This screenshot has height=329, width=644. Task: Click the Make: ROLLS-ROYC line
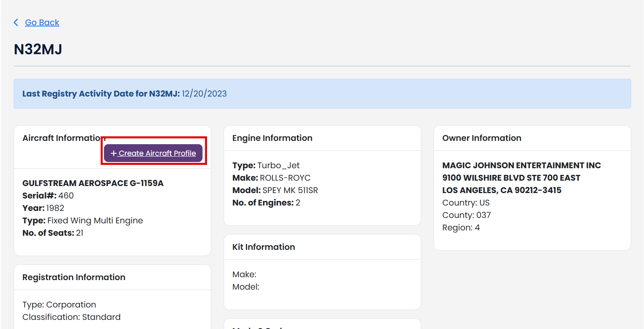pyautogui.click(x=271, y=178)
